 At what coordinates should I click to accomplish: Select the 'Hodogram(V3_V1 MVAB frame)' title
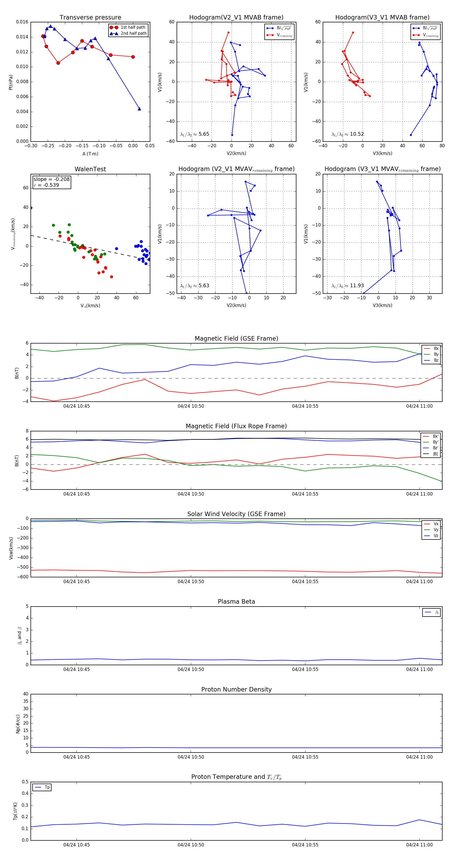click(382, 18)
